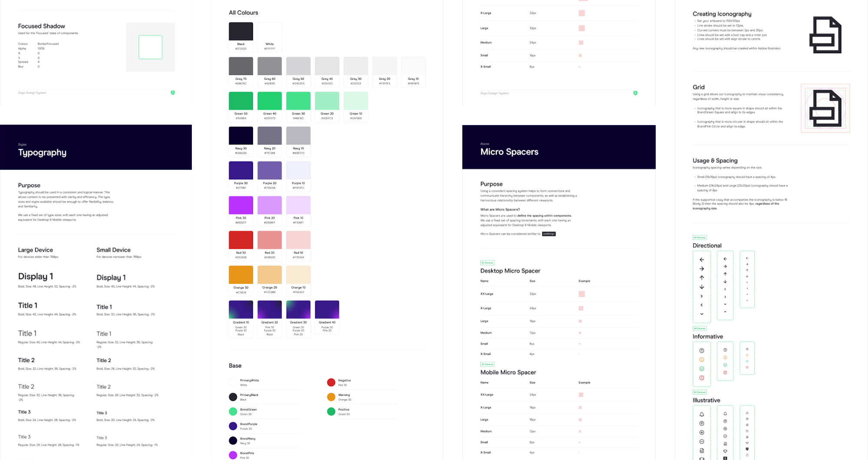Screen dimensions: 868x460
Task: Click the largest question mark Informative icon
Action: [x=702, y=351]
